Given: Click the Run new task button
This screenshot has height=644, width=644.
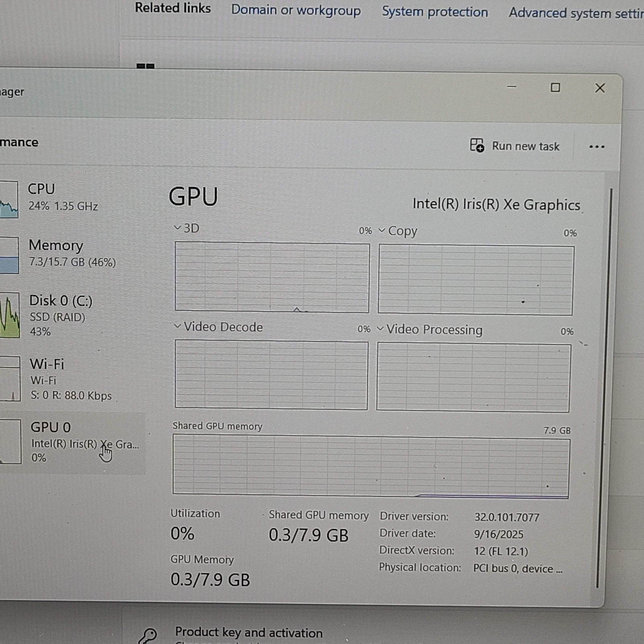Looking at the screenshot, I should click(x=515, y=146).
